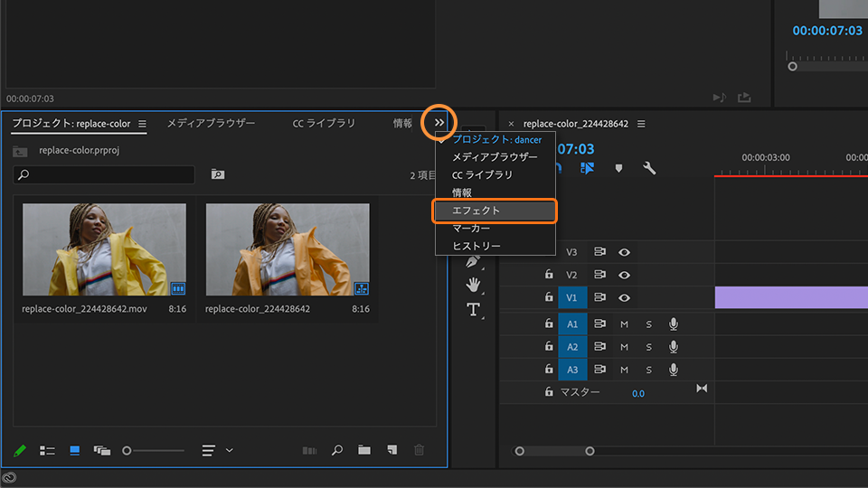868x488 pixels.
Task: Switch project panel to icon view
Action: (75, 450)
